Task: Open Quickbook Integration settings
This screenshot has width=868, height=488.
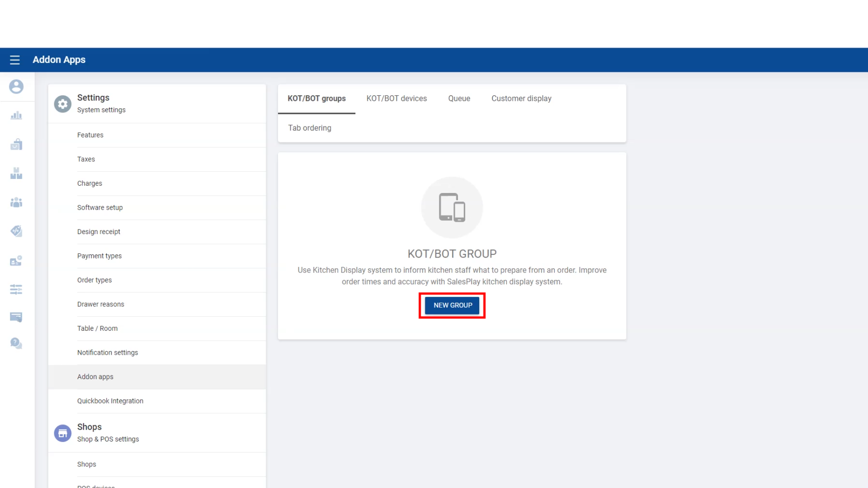Action: (110, 401)
